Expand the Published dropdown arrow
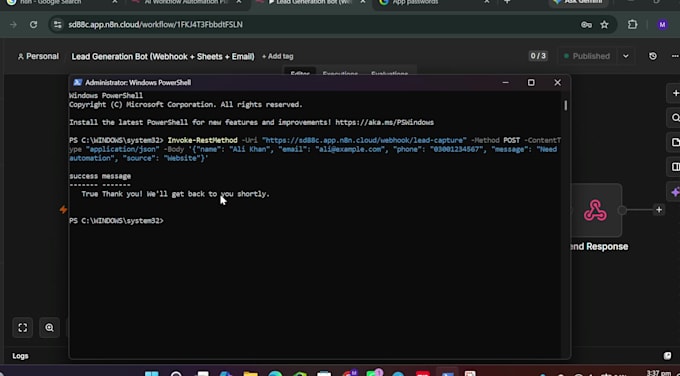 point(625,56)
